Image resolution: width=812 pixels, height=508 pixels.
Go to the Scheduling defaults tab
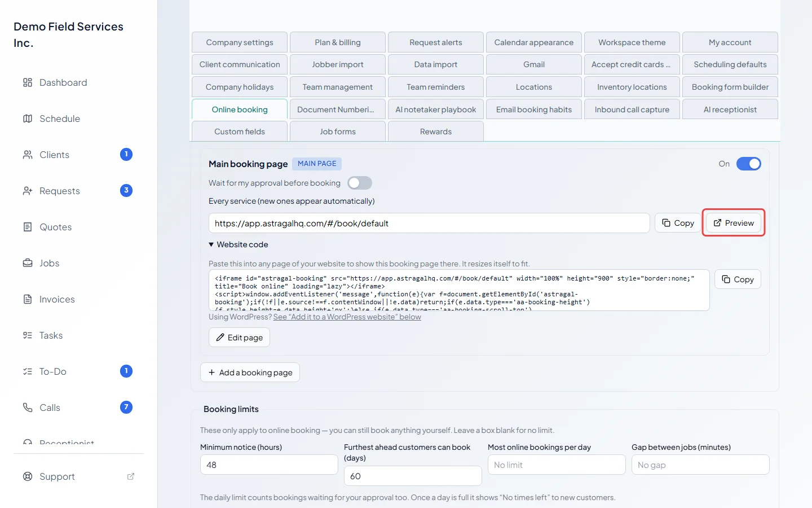[x=730, y=64]
